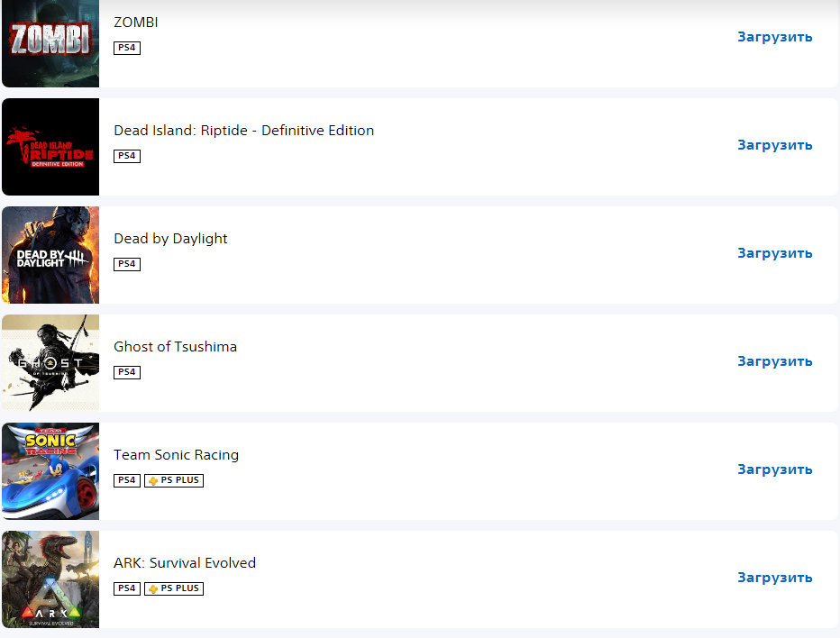Download ARK: Survival Evolved via Загрузить
Image resolution: width=840 pixels, height=638 pixels.
click(x=774, y=578)
